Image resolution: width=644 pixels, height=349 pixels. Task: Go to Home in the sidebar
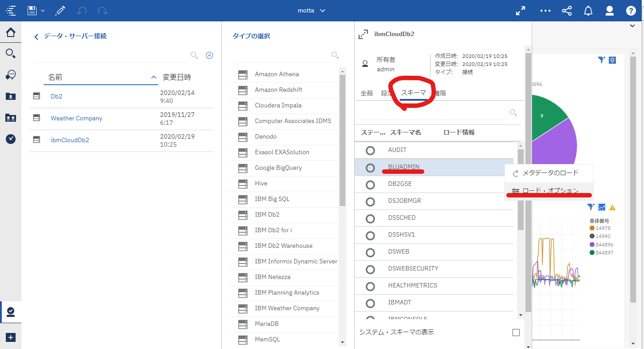coord(11,32)
